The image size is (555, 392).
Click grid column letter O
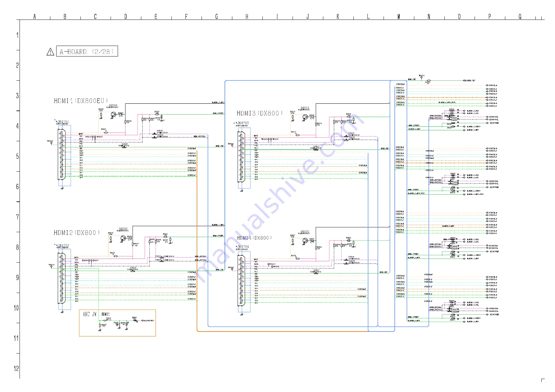[459, 17]
